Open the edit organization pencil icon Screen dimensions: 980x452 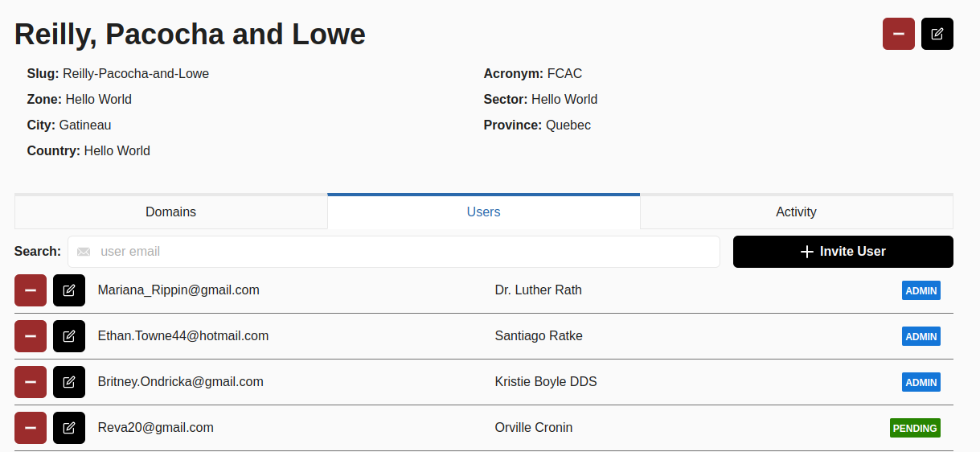point(937,34)
